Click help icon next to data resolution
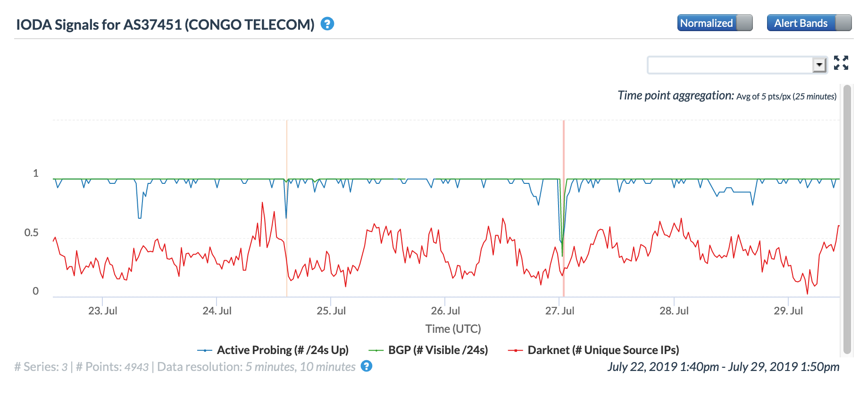 367,366
